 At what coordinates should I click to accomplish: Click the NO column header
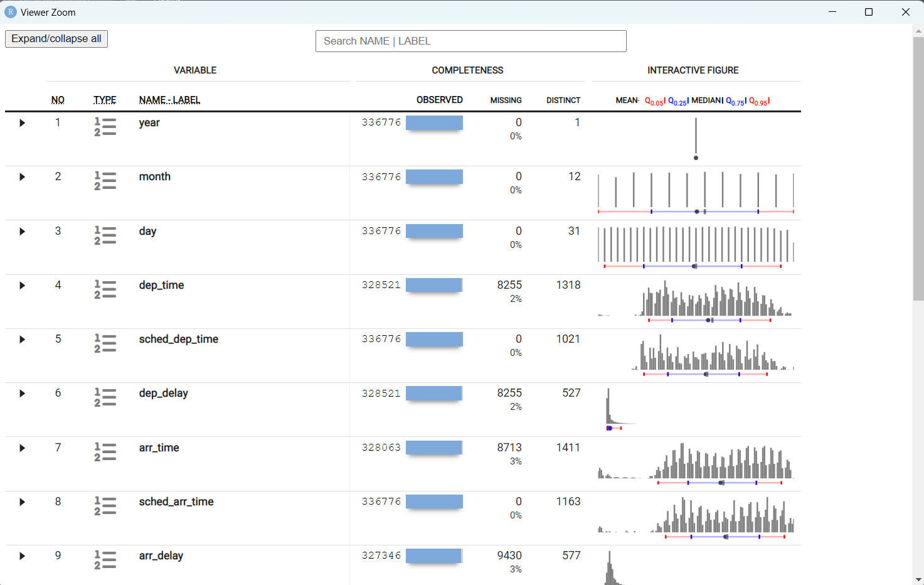(58, 100)
